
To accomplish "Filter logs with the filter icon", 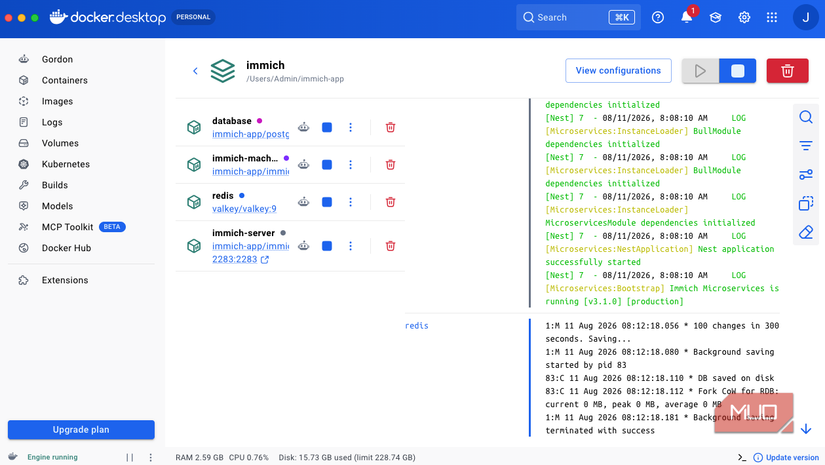I will [x=806, y=146].
